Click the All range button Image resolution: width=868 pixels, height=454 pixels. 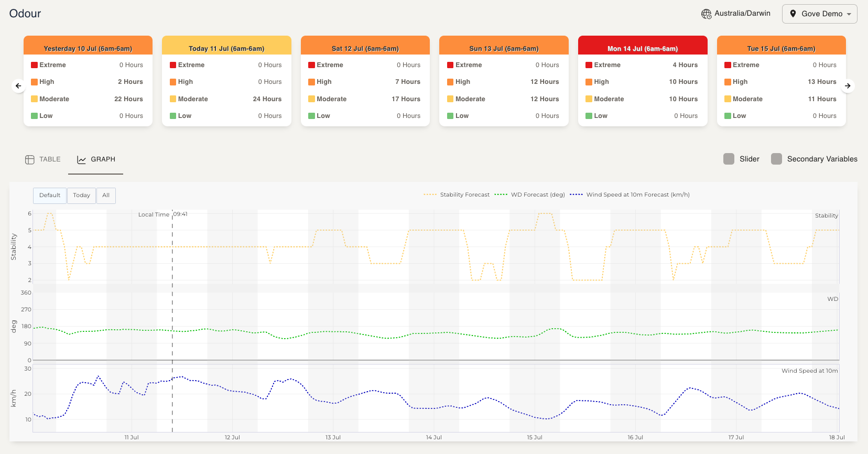point(106,195)
